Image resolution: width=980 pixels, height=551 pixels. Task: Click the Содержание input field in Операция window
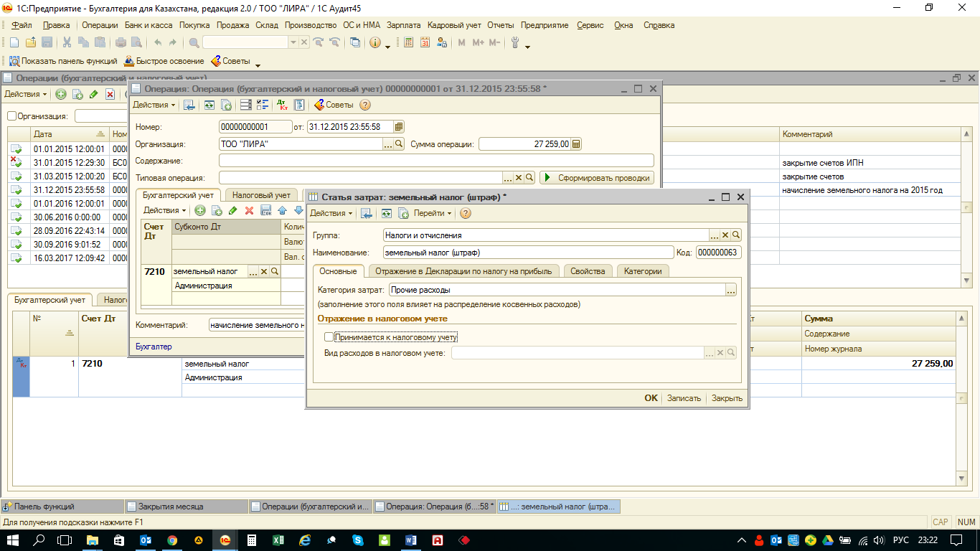pos(436,161)
